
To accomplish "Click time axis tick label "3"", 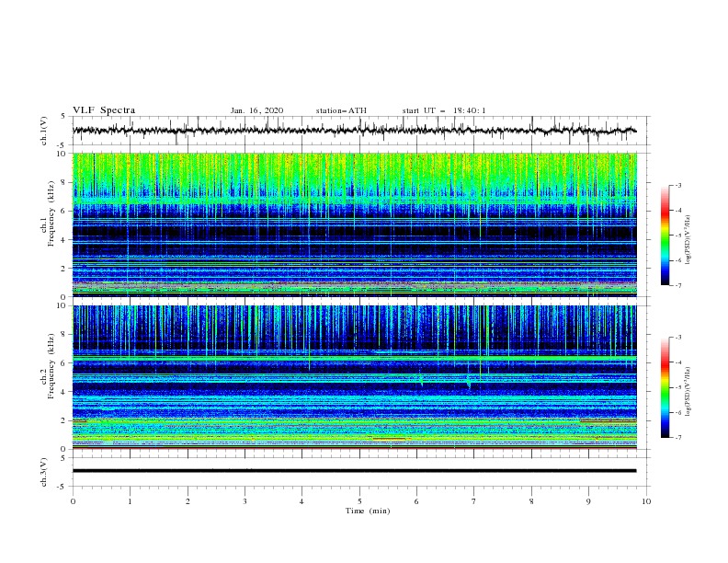I will 245,501.
